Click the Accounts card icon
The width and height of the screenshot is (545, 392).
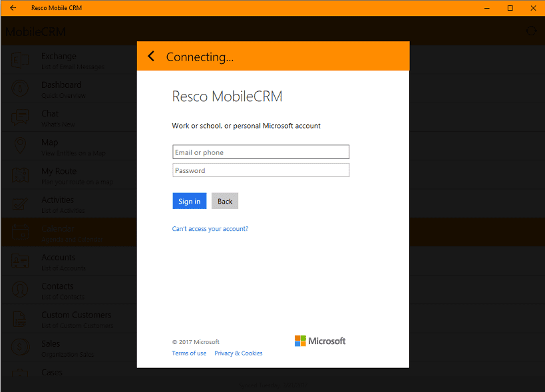20,261
